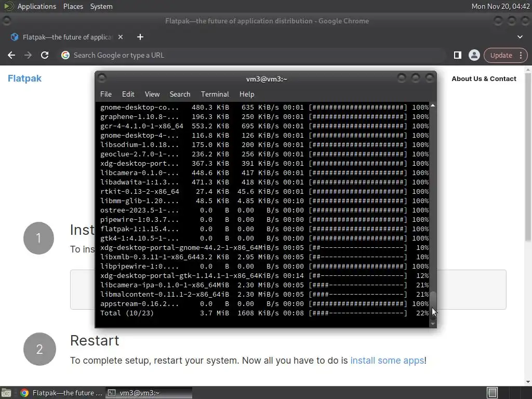This screenshot has height=399, width=532.
Task: Switch to vm3@vm3 terminal taskbar button
Action: click(149, 393)
